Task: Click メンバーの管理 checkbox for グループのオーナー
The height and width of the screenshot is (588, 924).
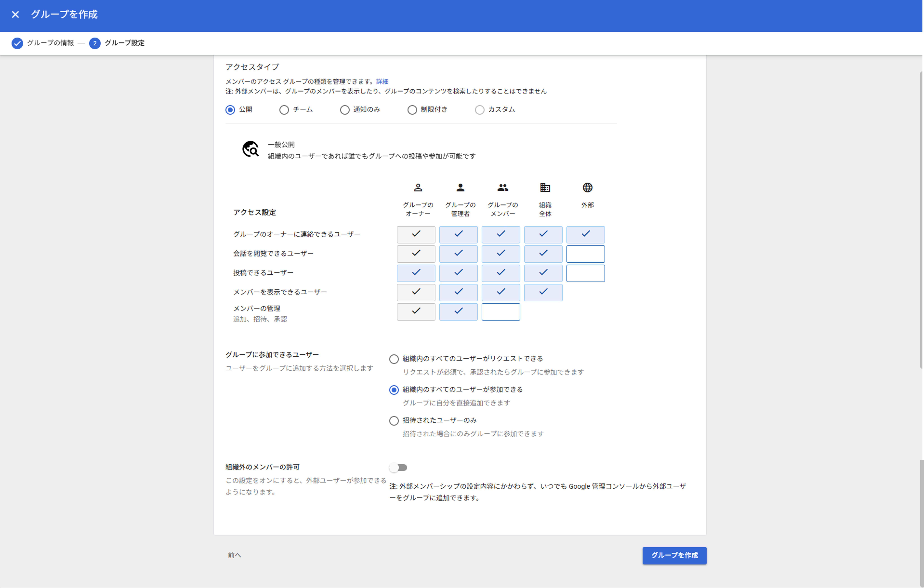Action: 416,312
